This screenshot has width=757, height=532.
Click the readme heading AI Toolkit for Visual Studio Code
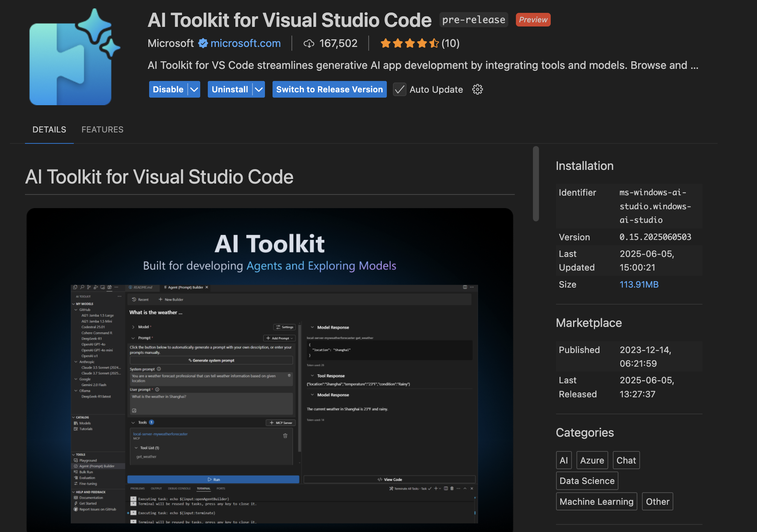click(159, 177)
